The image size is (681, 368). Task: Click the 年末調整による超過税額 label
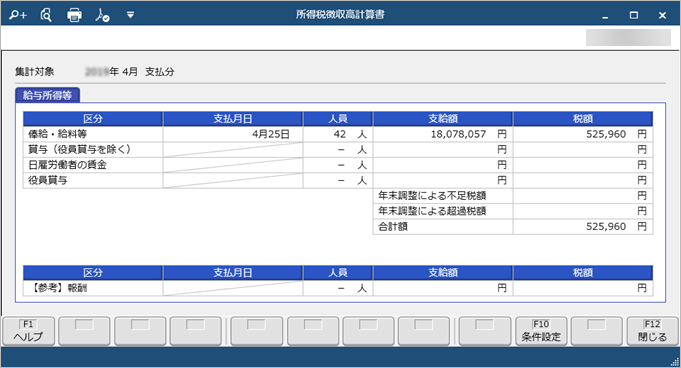click(x=432, y=211)
